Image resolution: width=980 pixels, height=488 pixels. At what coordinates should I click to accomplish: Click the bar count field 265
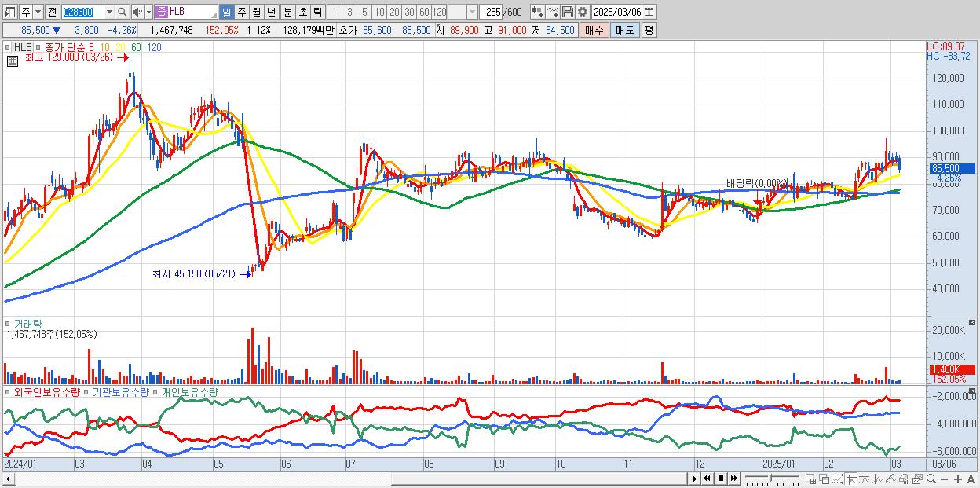(492, 12)
